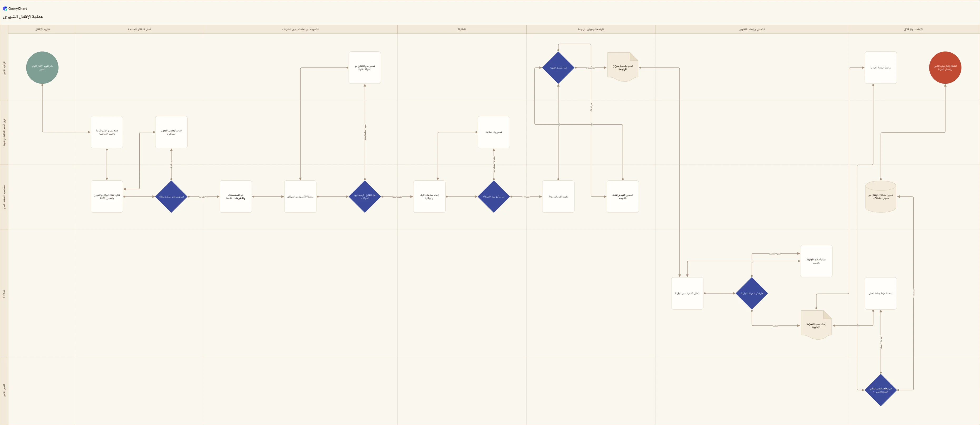Select the document shape تجميد وتسجيل ميزان المراجعة
The height and width of the screenshot is (425, 980).
pos(623,67)
